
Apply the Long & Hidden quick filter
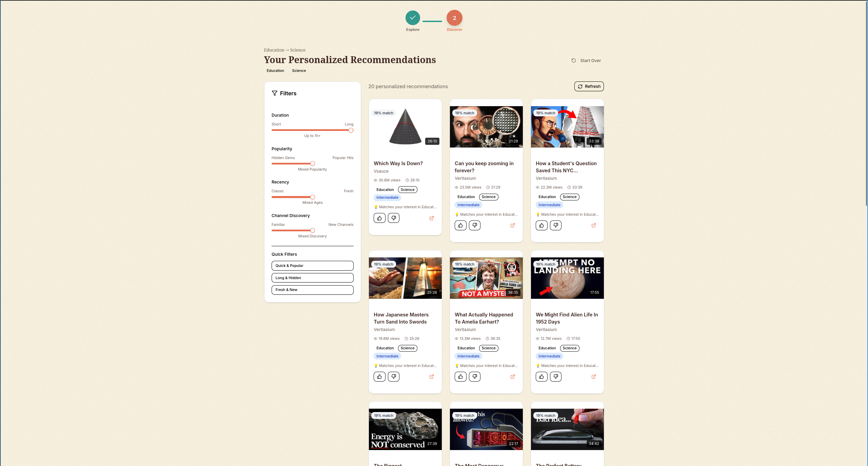[312, 278]
